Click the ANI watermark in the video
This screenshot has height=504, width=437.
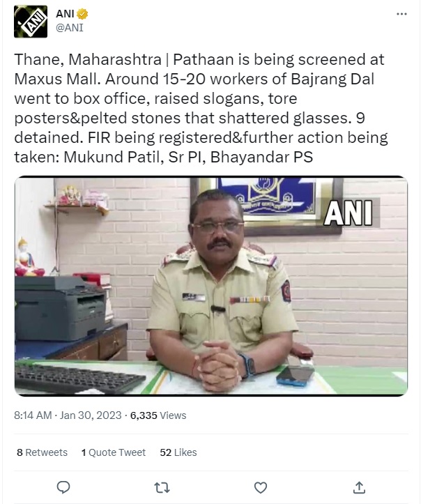click(348, 211)
